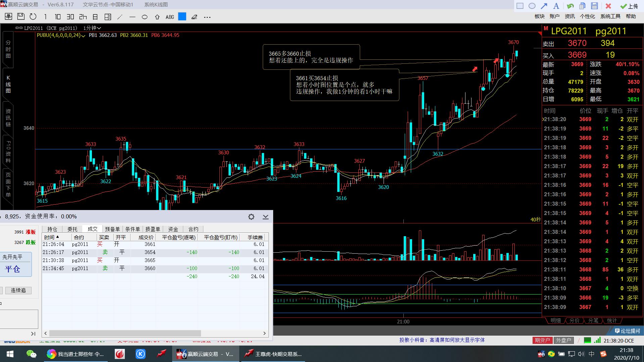
Task: Click the copy pages icon in screenshot toolbar
Action: 582,6
